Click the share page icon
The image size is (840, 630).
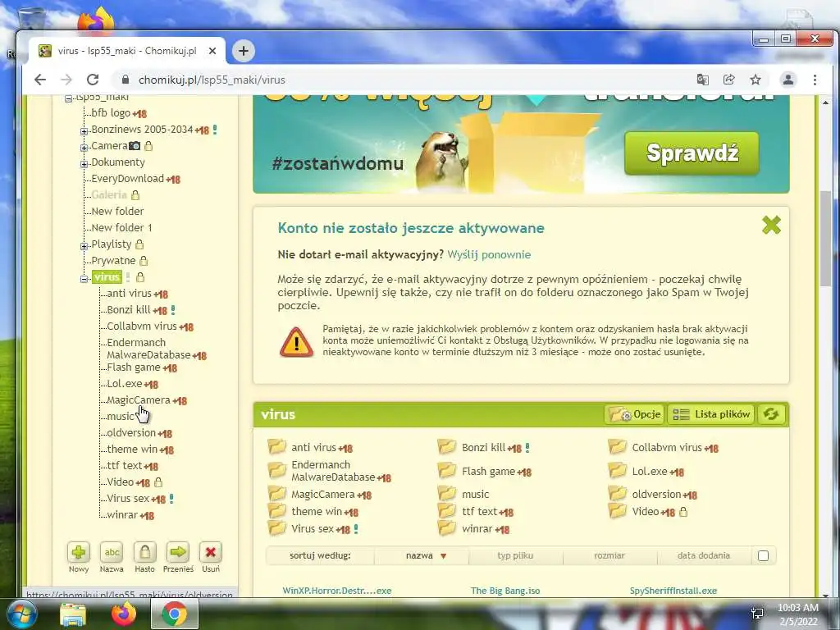click(728, 80)
